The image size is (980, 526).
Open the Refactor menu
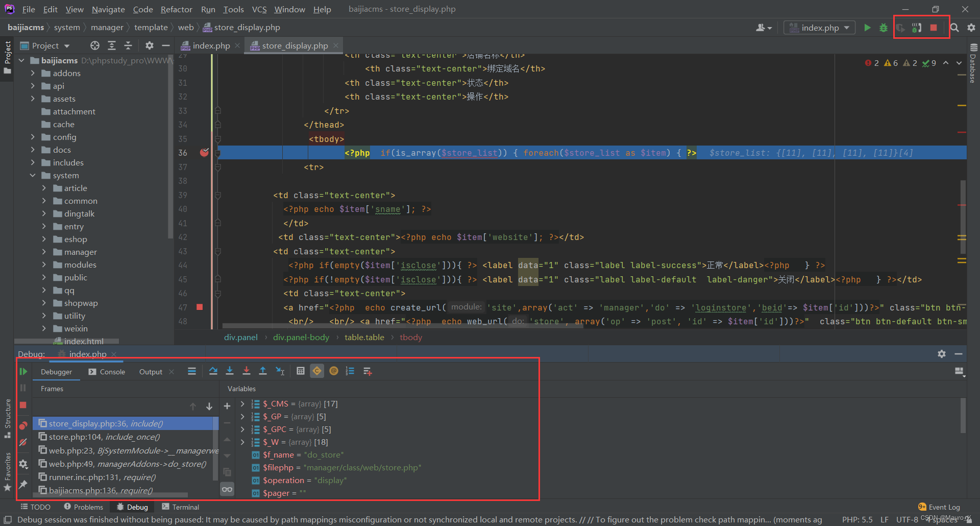click(176, 9)
